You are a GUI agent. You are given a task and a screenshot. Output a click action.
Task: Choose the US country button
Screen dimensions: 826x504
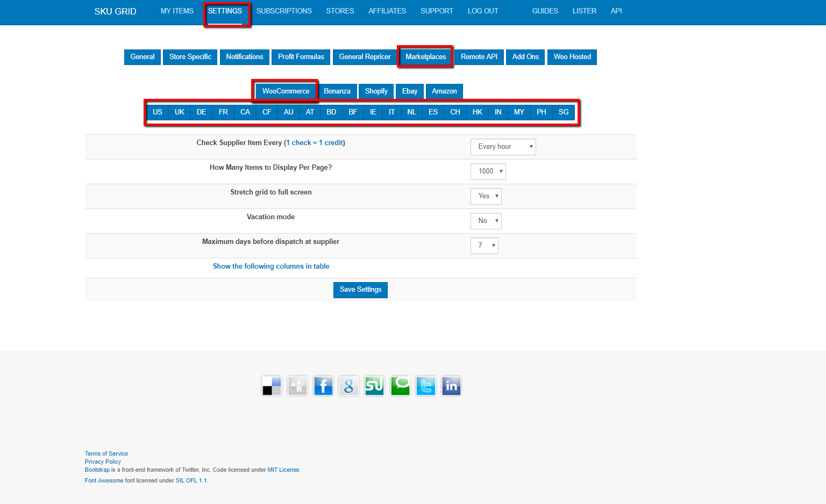[158, 112]
